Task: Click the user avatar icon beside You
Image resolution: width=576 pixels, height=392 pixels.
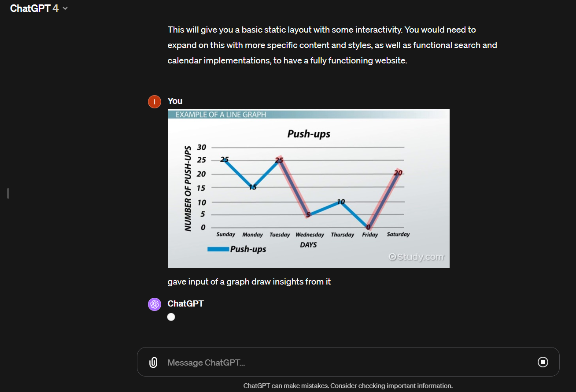Action: [155, 102]
